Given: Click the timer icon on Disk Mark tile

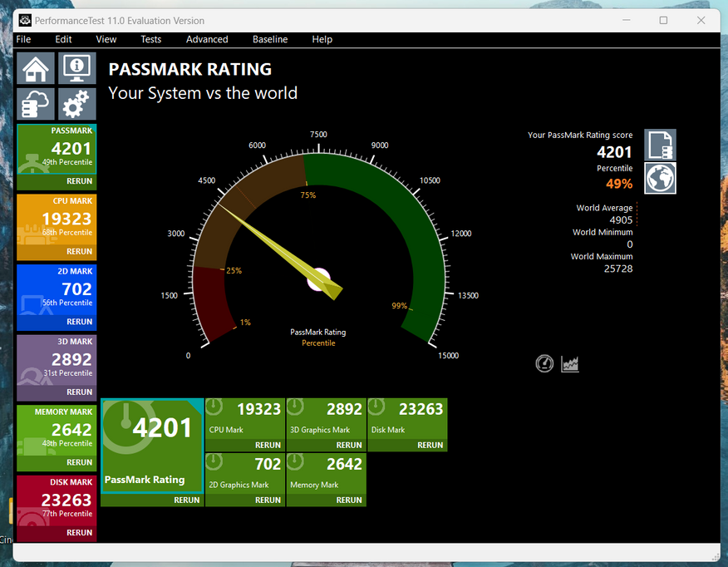Looking at the screenshot, I should point(376,407).
